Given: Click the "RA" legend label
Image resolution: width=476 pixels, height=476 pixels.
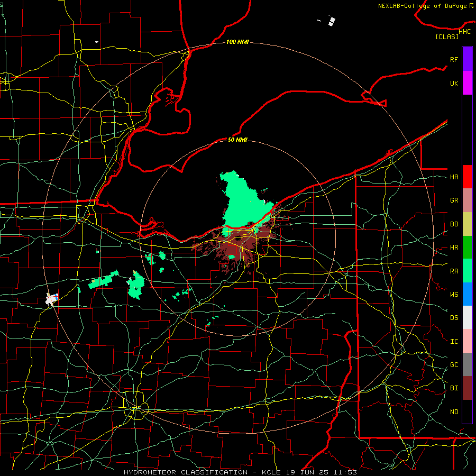Looking at the screenshot, I should click(x=454, y=271).
